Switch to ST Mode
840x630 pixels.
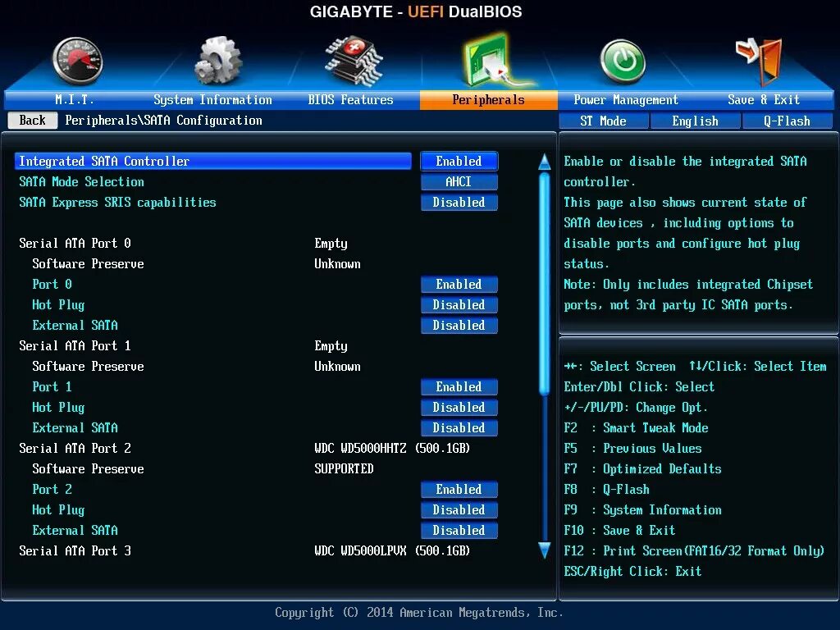point(604,121)
